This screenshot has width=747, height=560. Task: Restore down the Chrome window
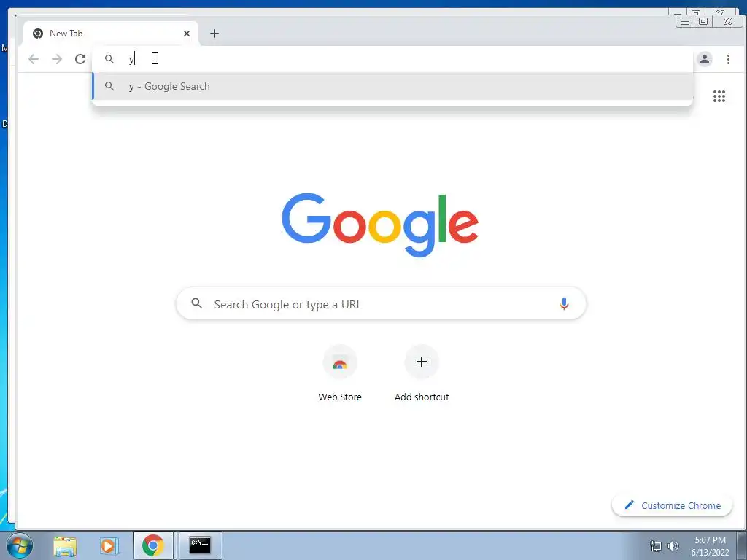[x=703, y=21]
